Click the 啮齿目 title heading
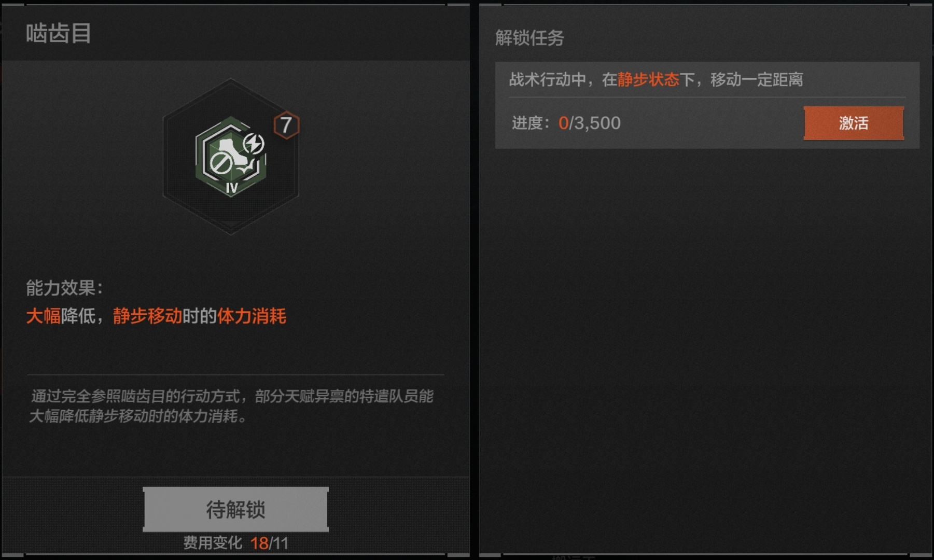 pyautogui.click(x=59, y=34)
